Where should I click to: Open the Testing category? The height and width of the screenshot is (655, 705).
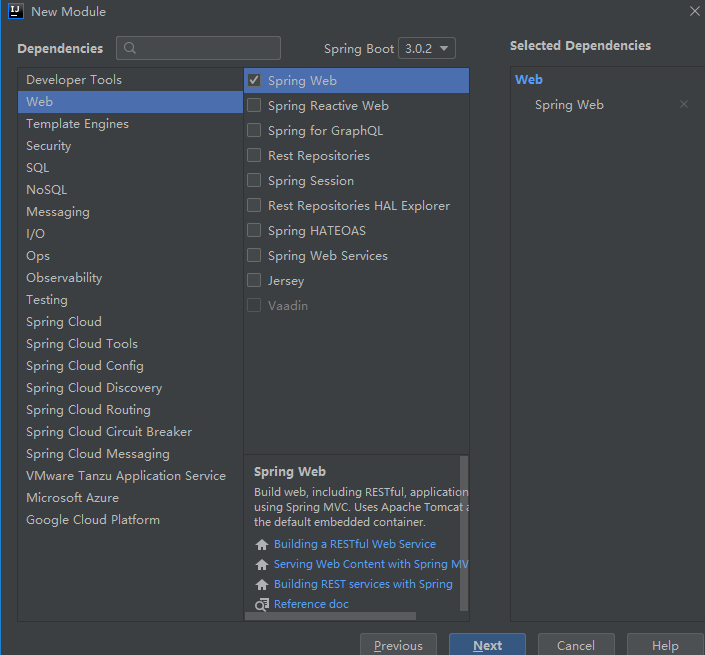(130, 300)
